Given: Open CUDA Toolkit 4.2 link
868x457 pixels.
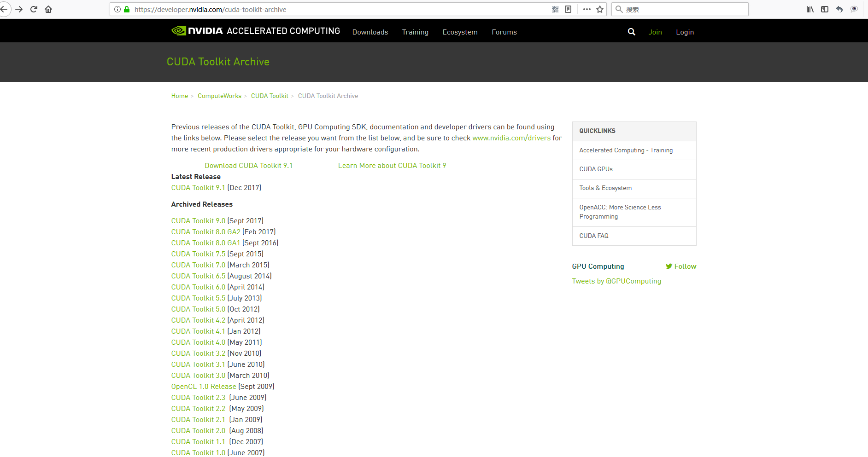Looking at the screenshot, I should point(198,320).
